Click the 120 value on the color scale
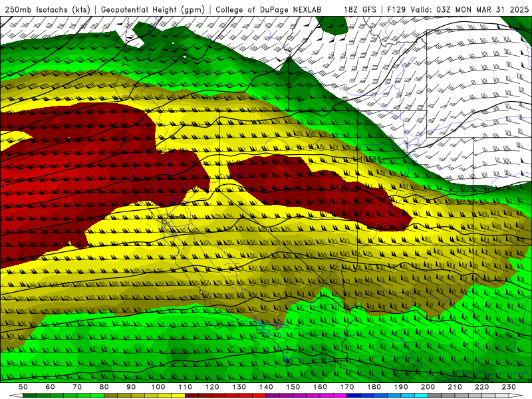The width and height of the screenshot is (532, 399). click(212, 387)
